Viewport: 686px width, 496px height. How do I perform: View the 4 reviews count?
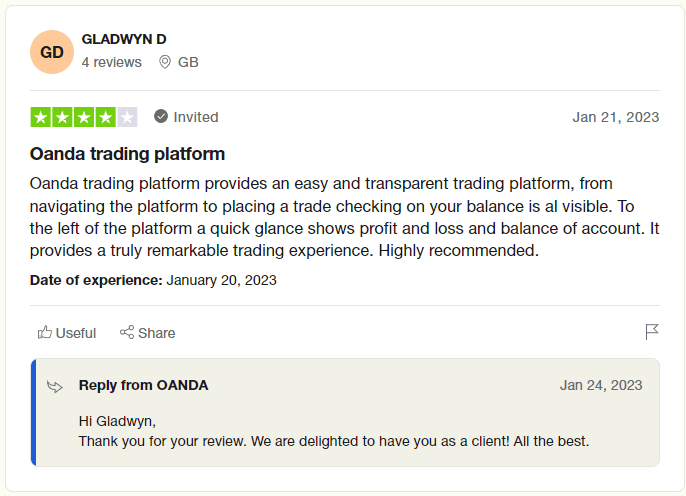[x=112, y=62]
